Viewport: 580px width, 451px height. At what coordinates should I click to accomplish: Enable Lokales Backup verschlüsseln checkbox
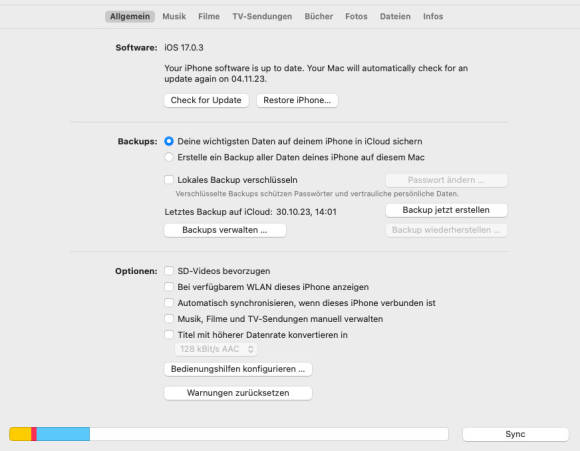[169, 180]
